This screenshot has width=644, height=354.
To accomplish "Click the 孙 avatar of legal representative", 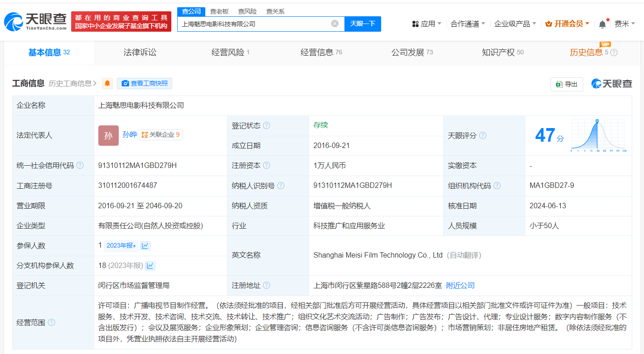I will [108, 135].
